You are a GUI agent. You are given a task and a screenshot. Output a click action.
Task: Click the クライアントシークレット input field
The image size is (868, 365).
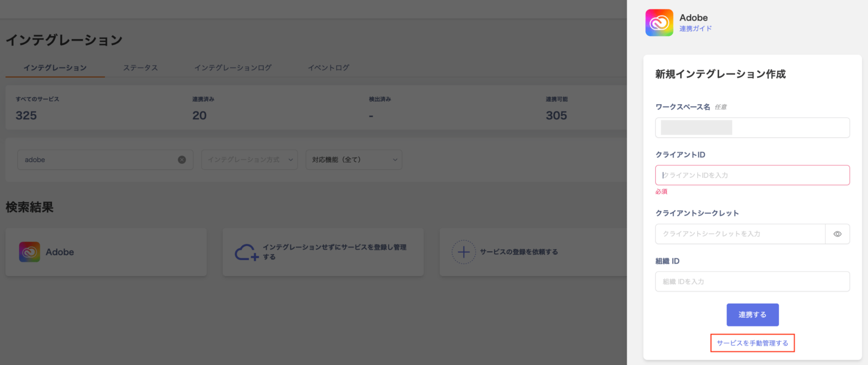[x=740, y=234]
